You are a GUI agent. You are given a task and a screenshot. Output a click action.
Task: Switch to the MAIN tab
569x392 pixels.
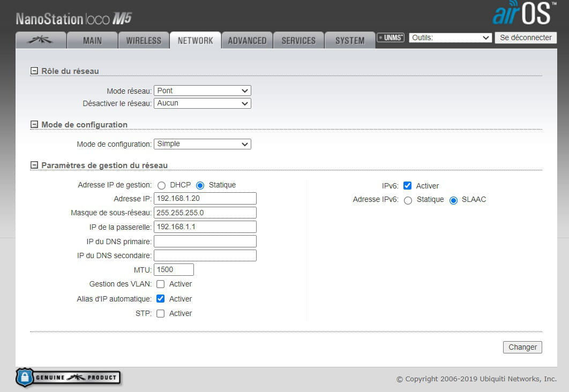coord(93,40)
